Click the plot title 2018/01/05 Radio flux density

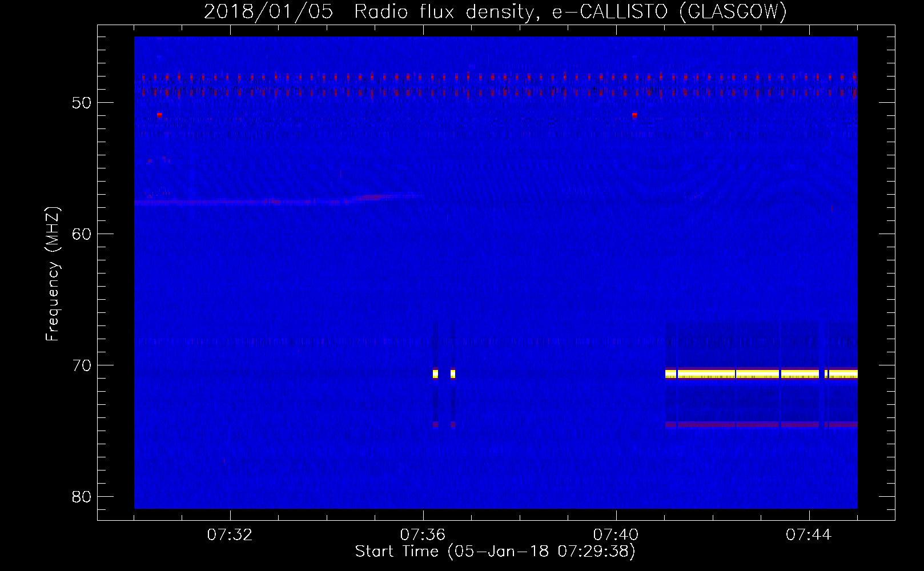[495, 11]
